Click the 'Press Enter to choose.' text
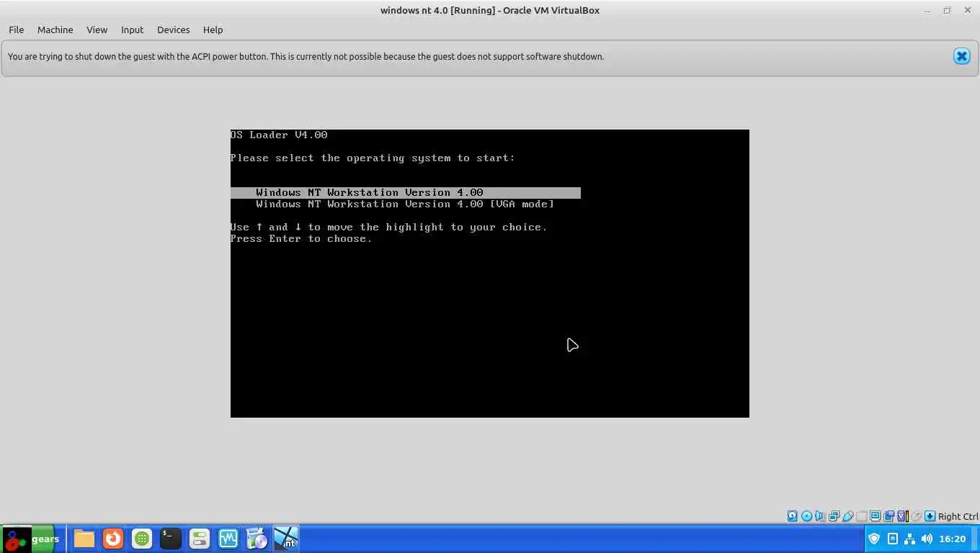 click(x=301, y=238)
